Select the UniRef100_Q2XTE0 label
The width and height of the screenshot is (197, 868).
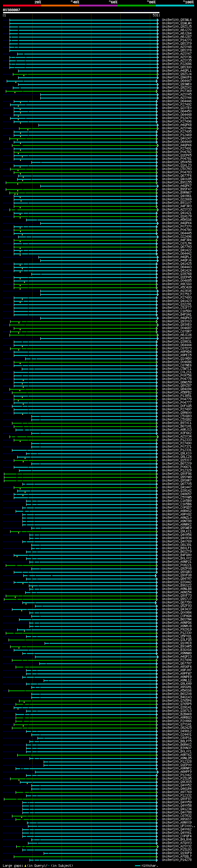click(177, 108)
